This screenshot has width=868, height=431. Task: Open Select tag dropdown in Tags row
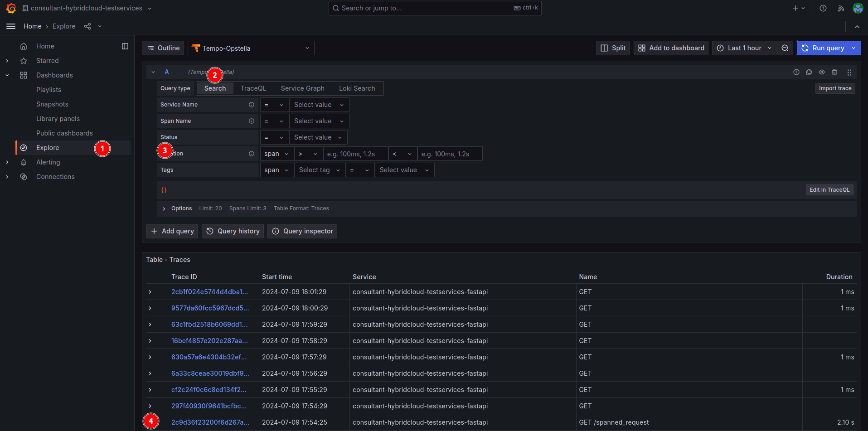(320, 170)
